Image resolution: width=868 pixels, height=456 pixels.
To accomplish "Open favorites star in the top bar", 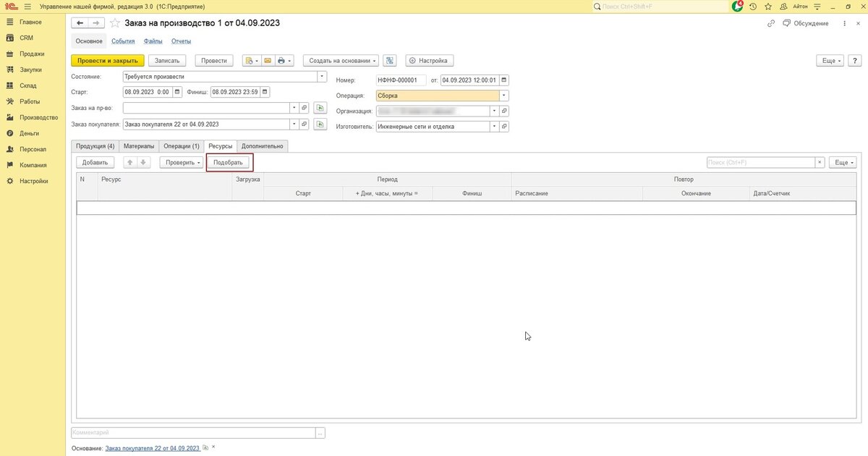I will tap(767, 6).
